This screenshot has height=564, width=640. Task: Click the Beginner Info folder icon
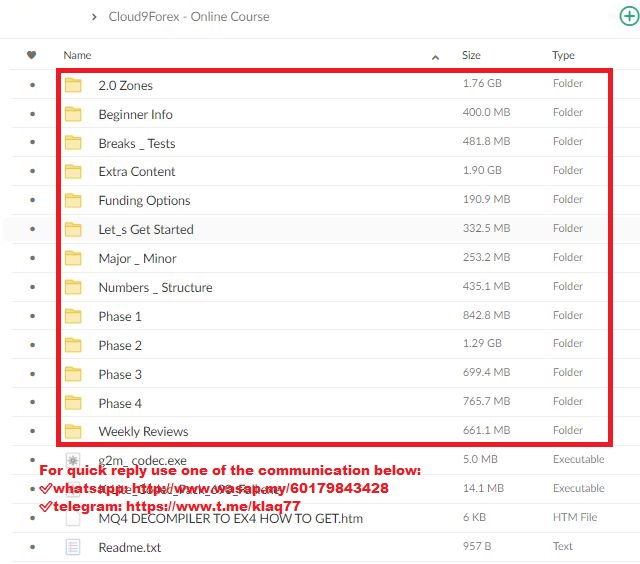click(x=73, y=114)
